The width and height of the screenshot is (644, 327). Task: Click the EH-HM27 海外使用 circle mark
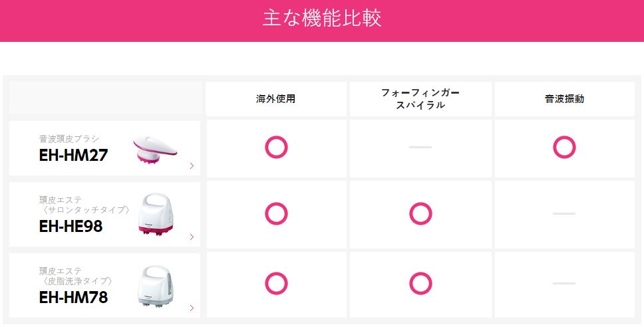click(276, 147)
